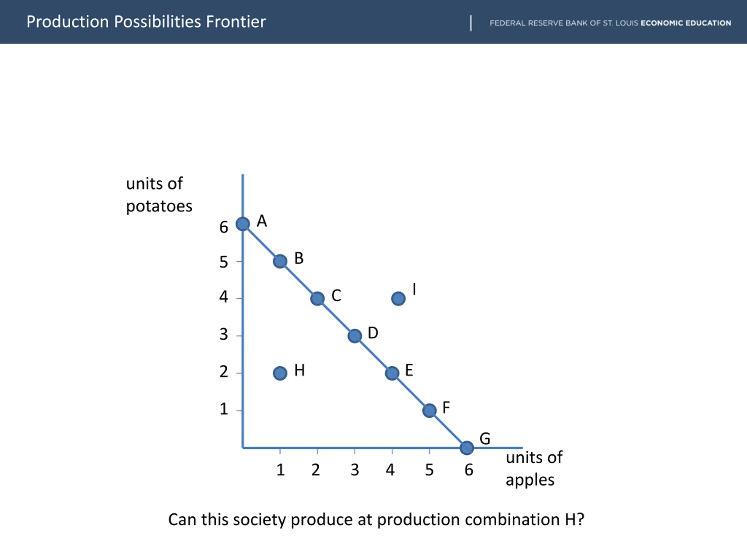Image resolution: width=747 pixels, height=560 pixels.
Task: Click the number 6 on the vertical axis
Action: pyautogui.click(x=224, y=227)
